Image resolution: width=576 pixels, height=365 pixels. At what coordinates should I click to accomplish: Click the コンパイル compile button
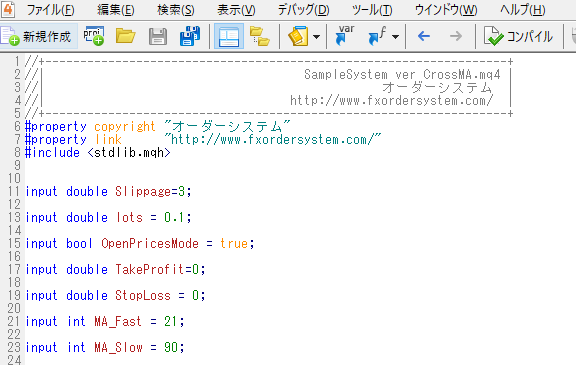pos(518,36)
